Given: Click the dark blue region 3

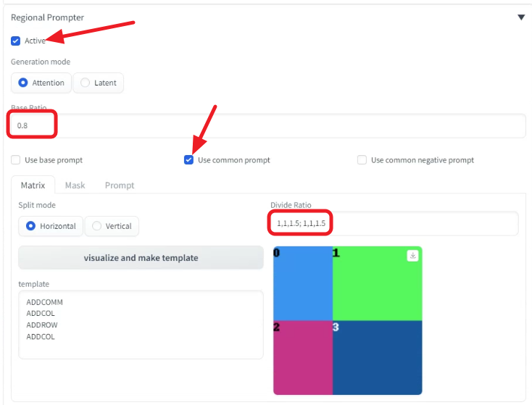Looking at the screenshot, I should (378, 357).
